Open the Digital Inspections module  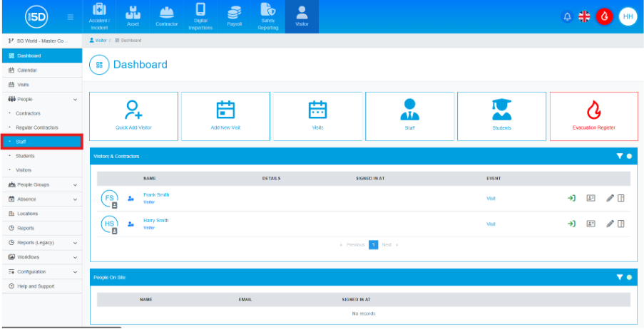pyautogui.click(x=200, y=17)
